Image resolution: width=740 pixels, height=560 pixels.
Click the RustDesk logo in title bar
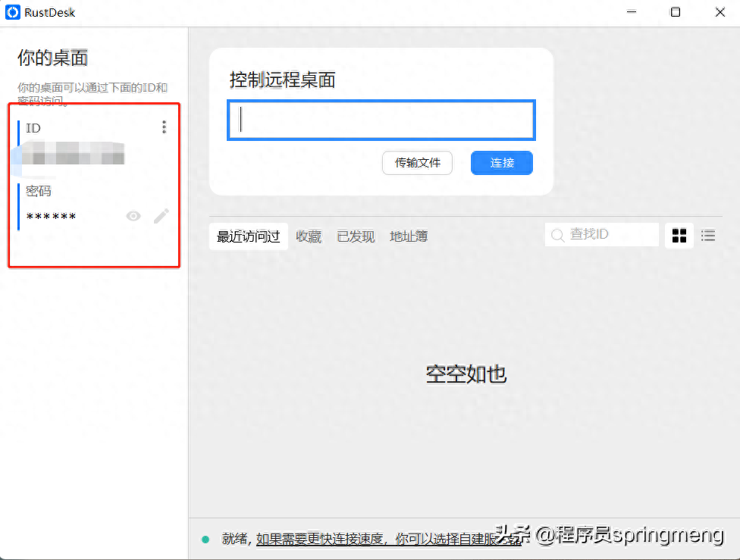[13, 12]
